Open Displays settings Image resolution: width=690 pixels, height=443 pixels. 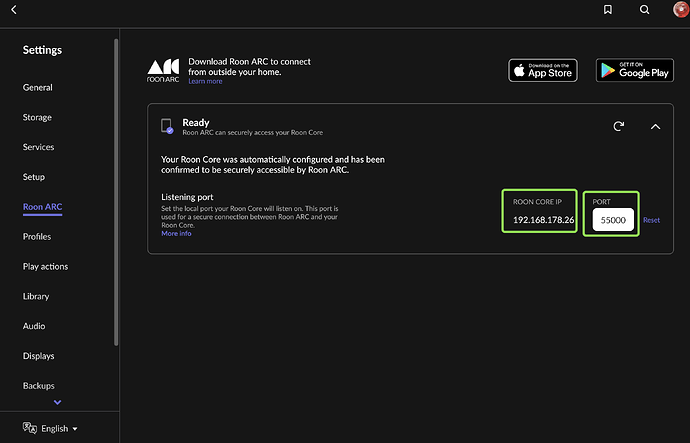coord(38,356)
